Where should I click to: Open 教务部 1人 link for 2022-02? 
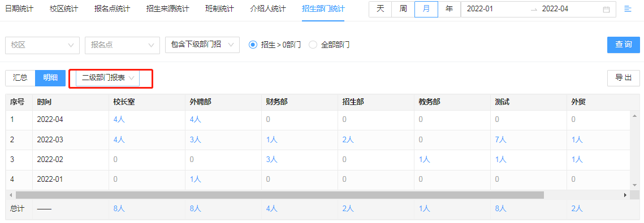424,160
